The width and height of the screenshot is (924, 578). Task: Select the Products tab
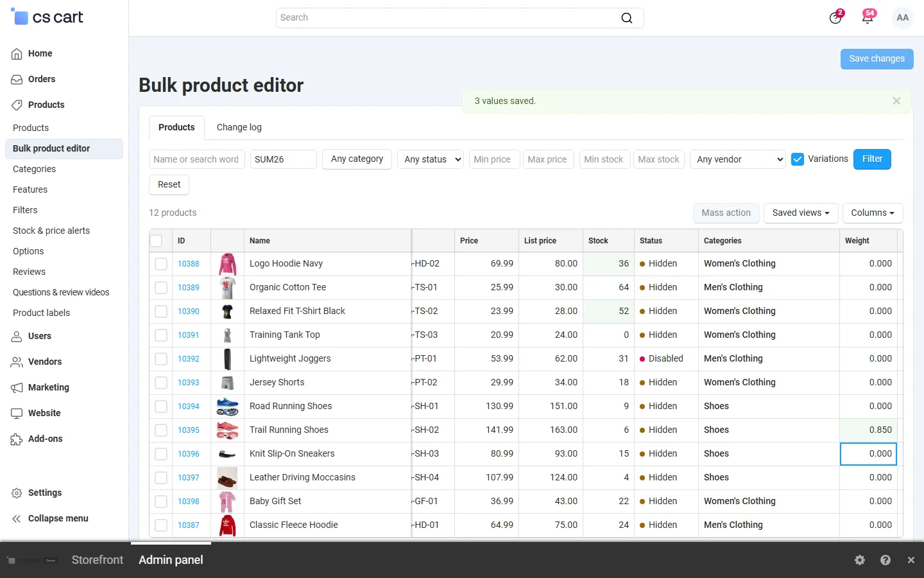tap(176, 127)
